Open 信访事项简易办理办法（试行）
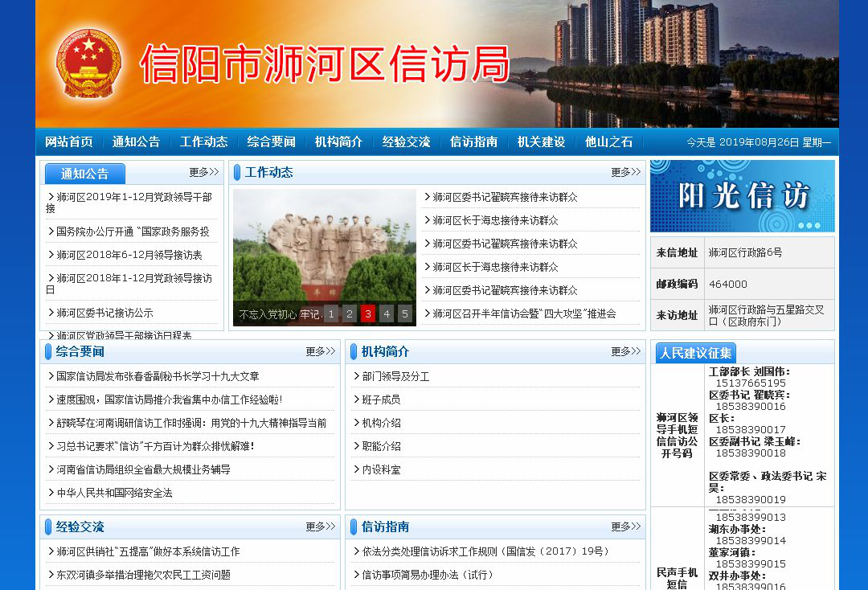 click(428, 575)
